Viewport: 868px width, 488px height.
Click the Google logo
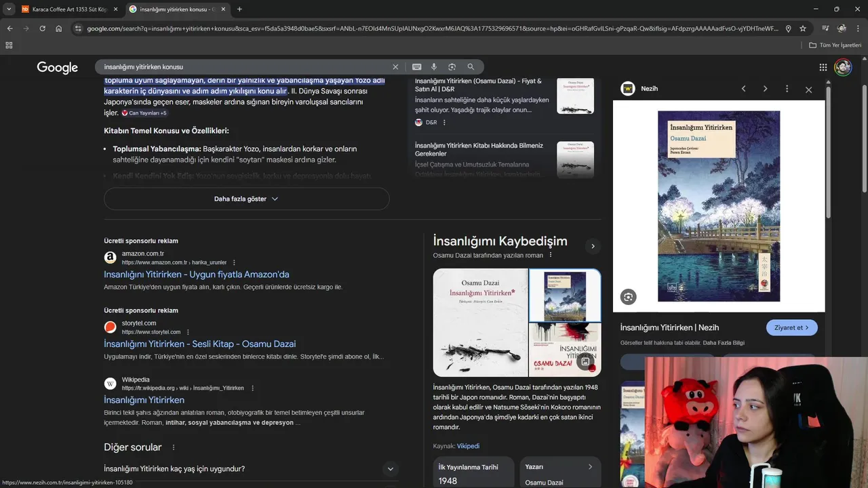[58, 67]
